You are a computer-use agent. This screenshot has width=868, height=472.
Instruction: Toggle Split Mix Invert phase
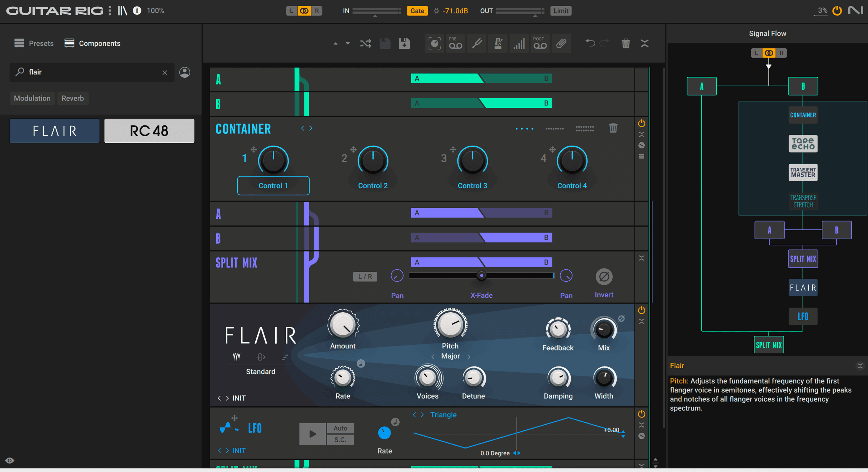click(x=604, y=277)
